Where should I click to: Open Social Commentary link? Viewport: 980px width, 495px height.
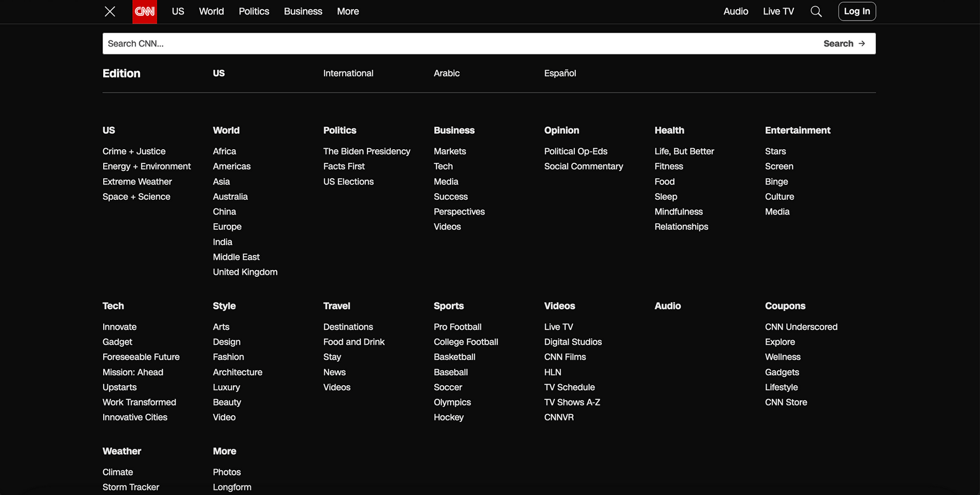coord(583,166)
